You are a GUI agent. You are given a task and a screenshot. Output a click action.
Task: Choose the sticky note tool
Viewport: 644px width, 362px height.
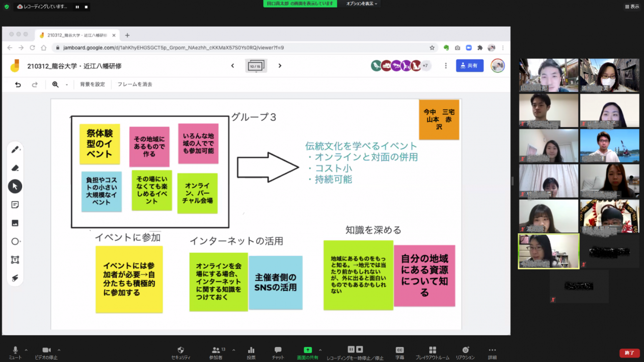click(15, 205)
